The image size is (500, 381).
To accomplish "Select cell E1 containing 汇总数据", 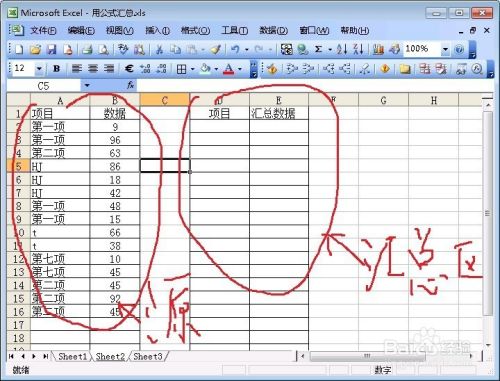I will [x=279, y=113].
